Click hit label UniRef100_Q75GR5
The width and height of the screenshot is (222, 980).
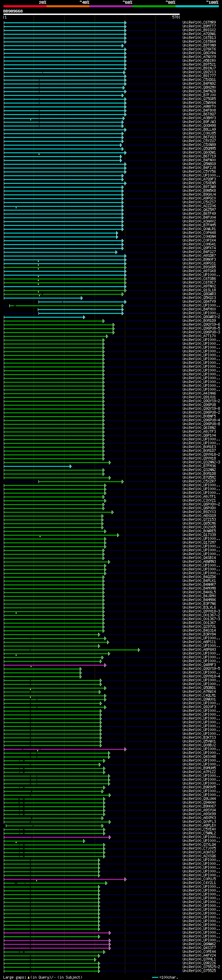199,99
